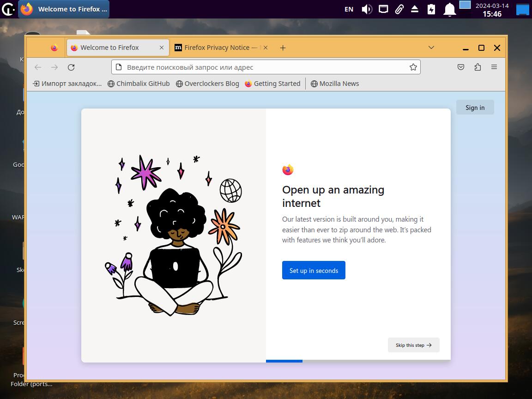Click the pinned Firefox tab icon
The width and height of the screenshot is (532, 399).
coord(54,48)
